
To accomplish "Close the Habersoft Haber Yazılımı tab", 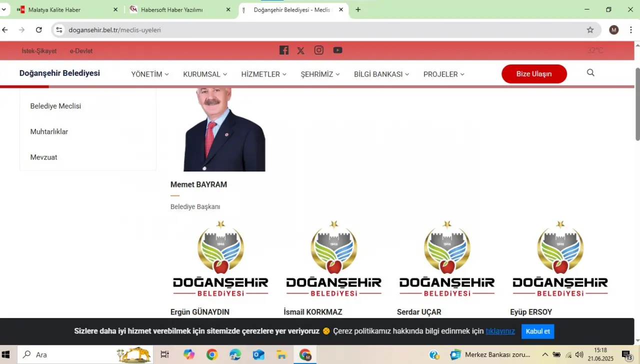I will pyautogui.click(x=228, y=9).
